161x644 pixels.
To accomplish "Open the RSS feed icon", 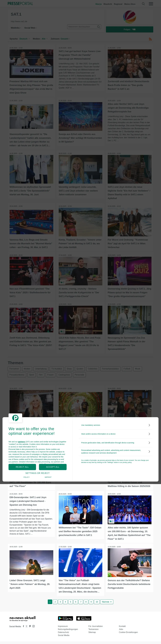I will [x=150, y=39].
